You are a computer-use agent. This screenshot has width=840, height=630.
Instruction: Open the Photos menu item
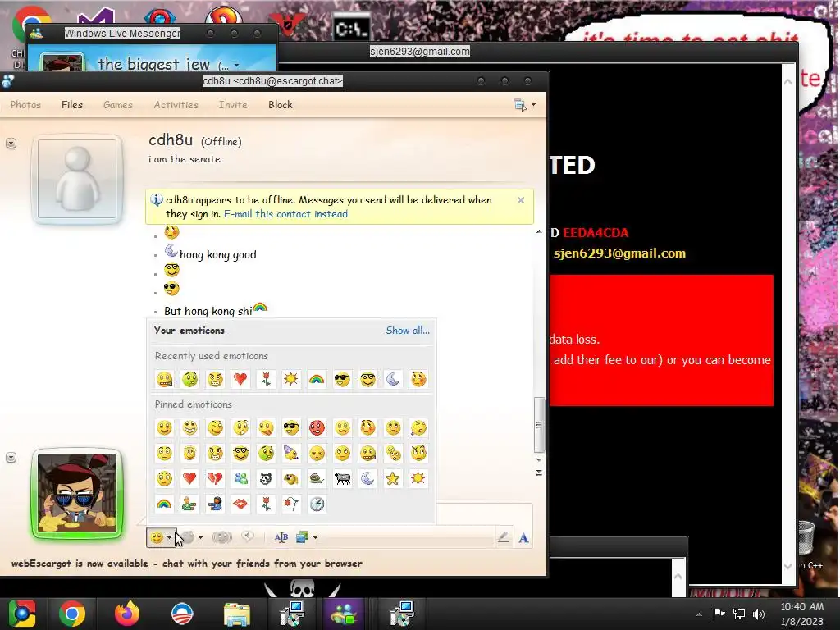pyautogui.click(x=25, y=105)
